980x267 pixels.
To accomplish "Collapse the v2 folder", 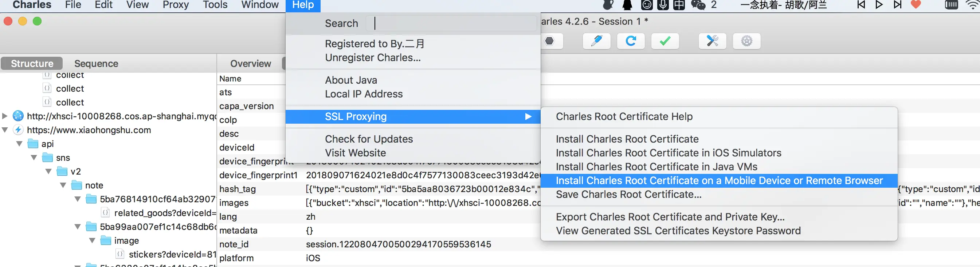I will click(x=48, y=171).
